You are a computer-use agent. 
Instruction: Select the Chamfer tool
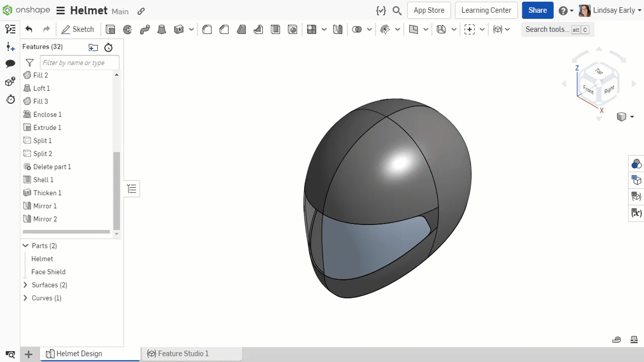click(x=224, y=29)
